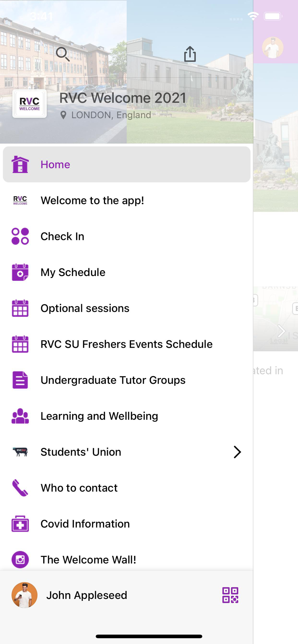Open Optional sessions menu entry
This screenshot has width=298, height=644.
(x=85, y=308)
